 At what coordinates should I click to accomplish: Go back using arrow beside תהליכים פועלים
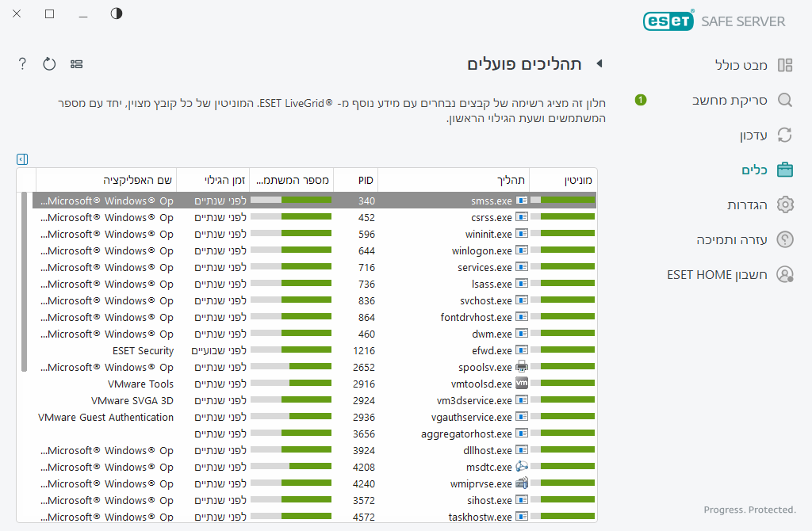coord(599,63)
